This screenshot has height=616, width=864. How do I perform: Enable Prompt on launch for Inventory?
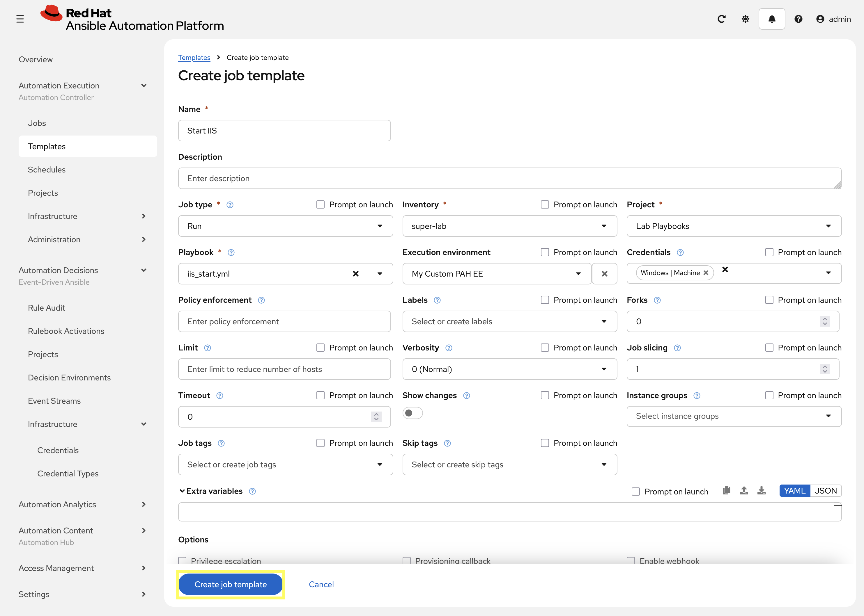(545, 204)
